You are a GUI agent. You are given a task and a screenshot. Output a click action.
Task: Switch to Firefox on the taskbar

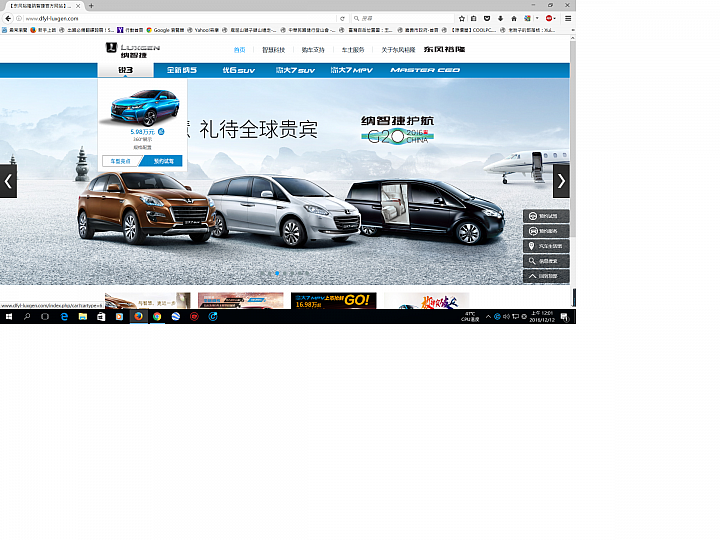coord(138,316)
